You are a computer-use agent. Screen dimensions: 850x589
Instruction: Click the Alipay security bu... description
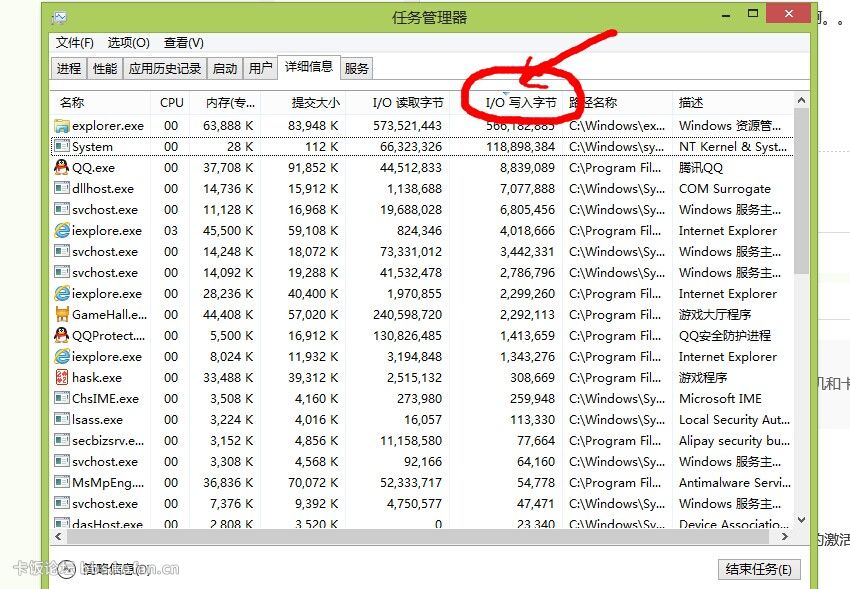point(734,441)
